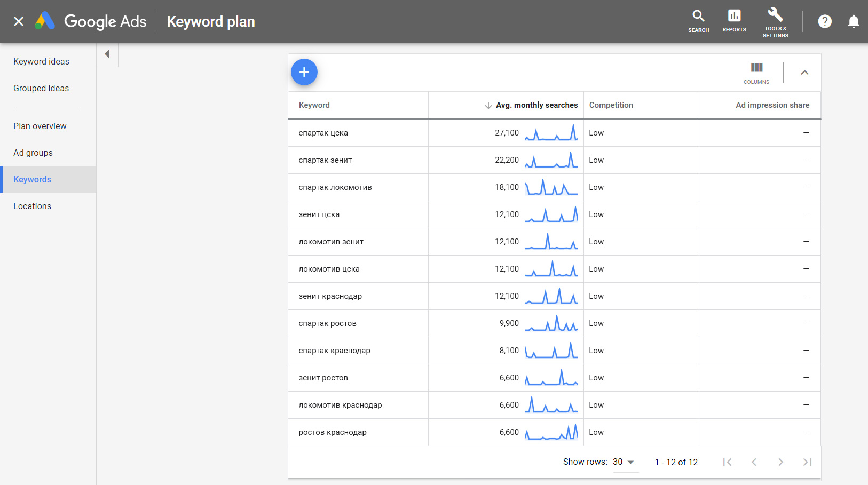Open the Search tool in header
Viewport: 868px width, 485px height.
(x=698, y=21)
